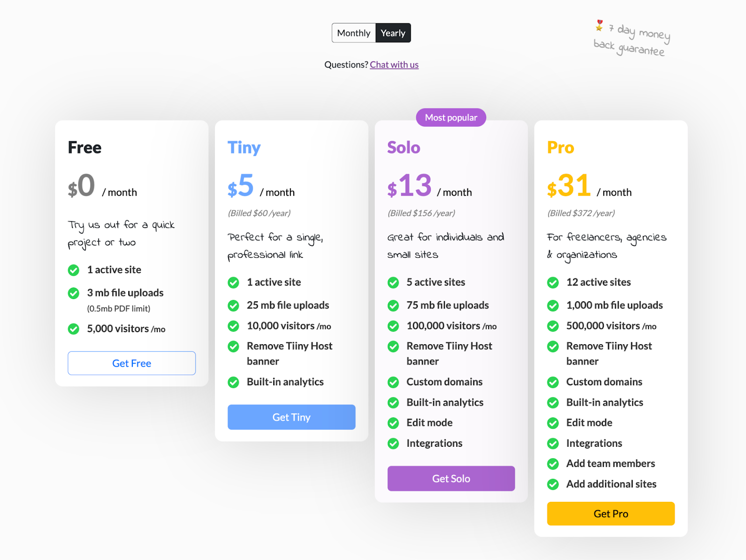Image resolution: width=746 pixels, height=560 pixels.
Task: Click check icon next to 12 active sites
Action: [x=553, y=283]
